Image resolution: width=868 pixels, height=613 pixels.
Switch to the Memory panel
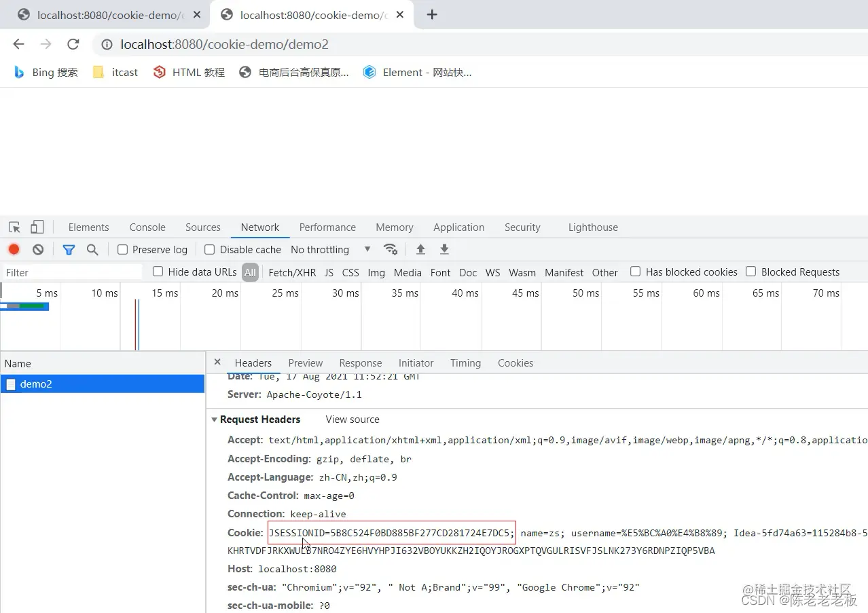point(394,227)
